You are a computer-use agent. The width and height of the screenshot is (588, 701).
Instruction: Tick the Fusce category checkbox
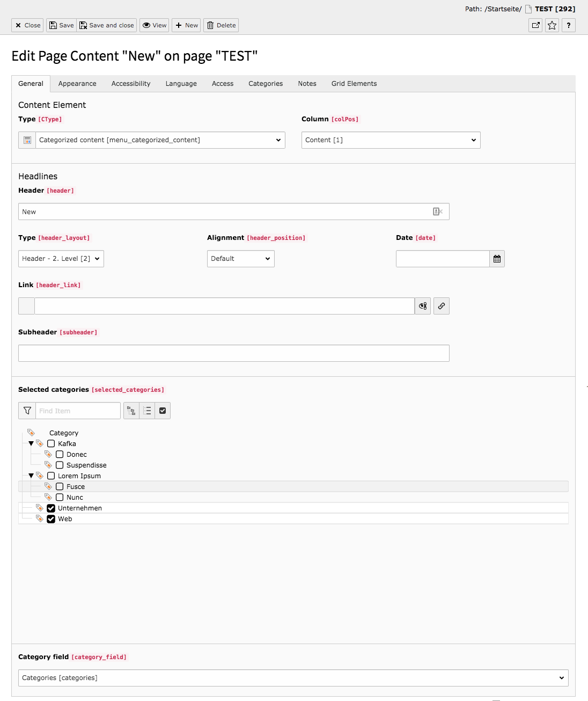pyautogui.click(x=60, y=487)
